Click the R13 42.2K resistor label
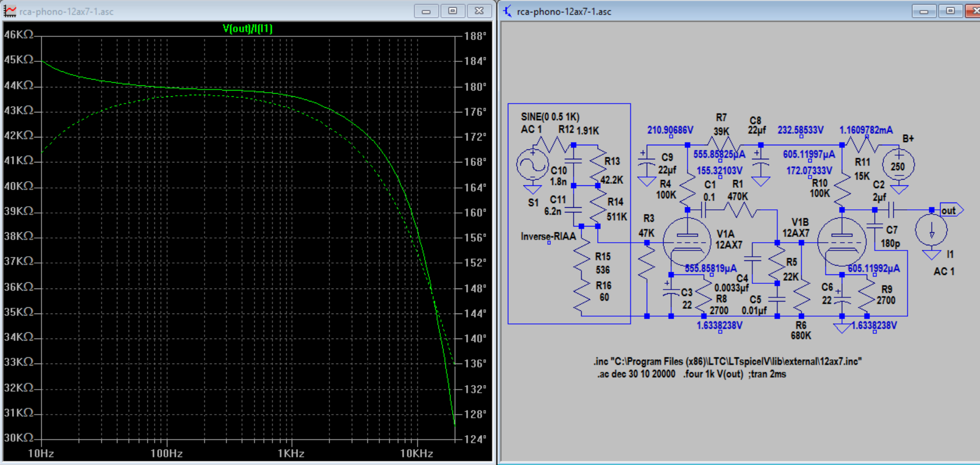The image size is (980, 465). pyautogui.click(x=612, y=170)
